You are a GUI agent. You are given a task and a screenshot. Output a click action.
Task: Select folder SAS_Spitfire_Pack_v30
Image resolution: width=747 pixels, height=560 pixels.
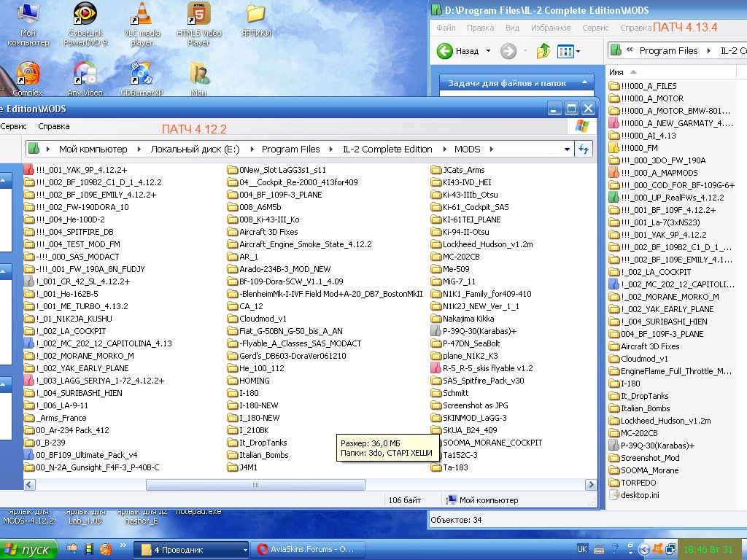[477, 381]
